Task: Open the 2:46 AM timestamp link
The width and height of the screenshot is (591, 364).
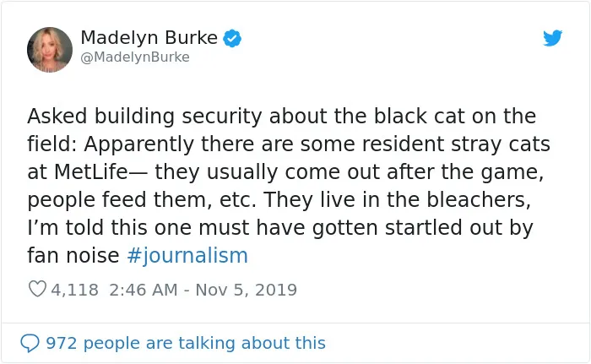Action: pos(144,290)
